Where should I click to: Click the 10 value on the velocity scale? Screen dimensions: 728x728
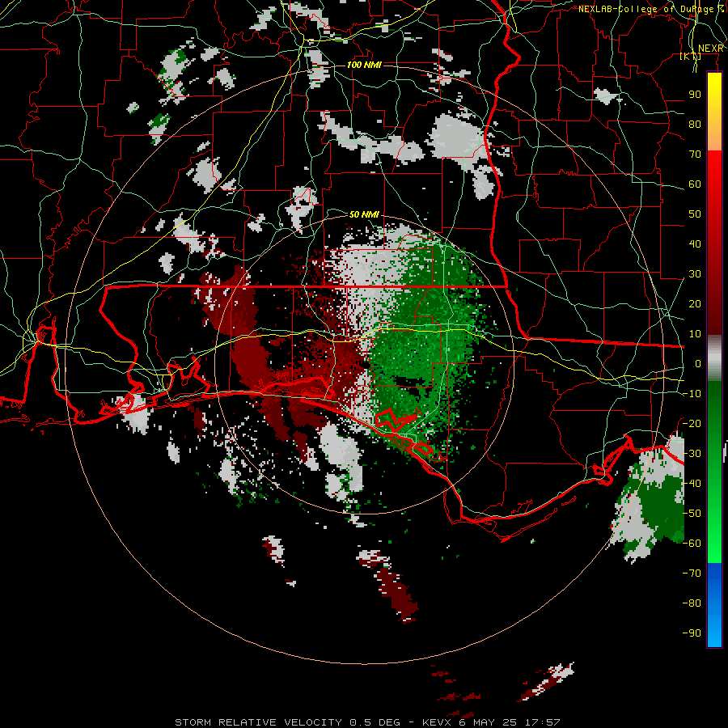tap(695, 334)
